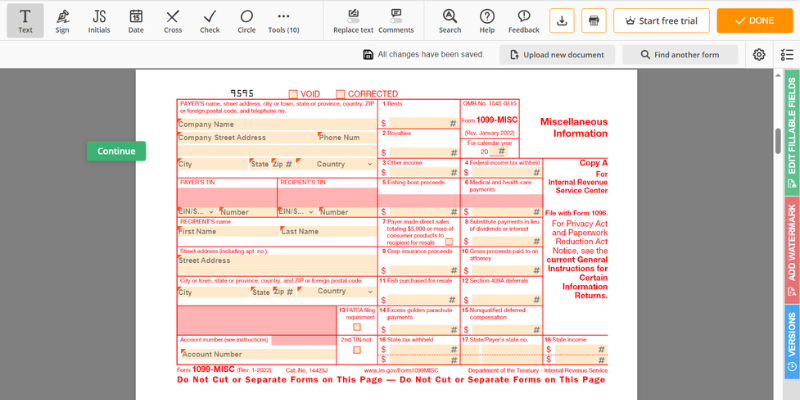Open the payer's TIN EIN/SSN type dropdown
Screen dimensions: 800x400
pos(196,212)
